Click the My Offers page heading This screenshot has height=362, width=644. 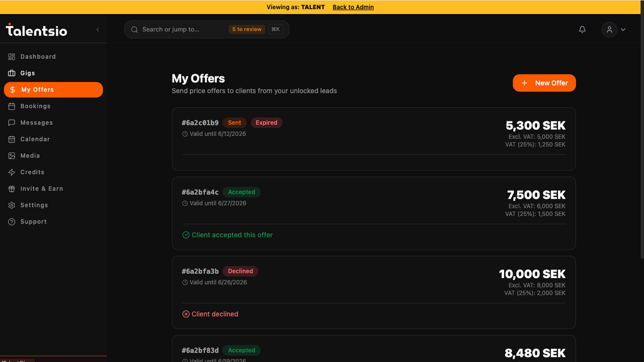coord(198,79)
